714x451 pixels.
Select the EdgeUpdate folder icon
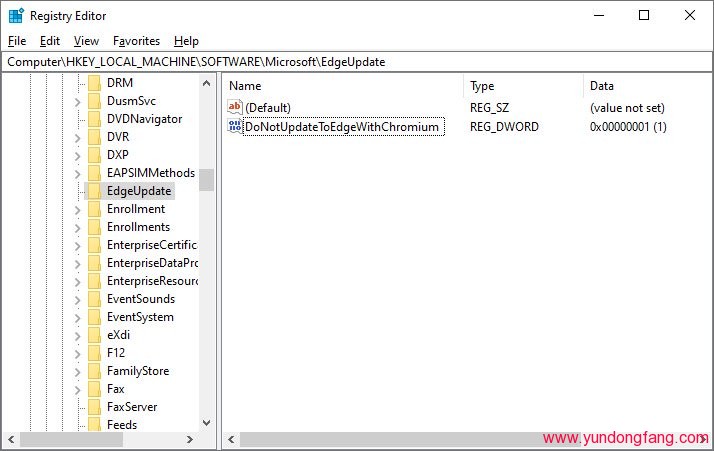(x=94, y=191)
